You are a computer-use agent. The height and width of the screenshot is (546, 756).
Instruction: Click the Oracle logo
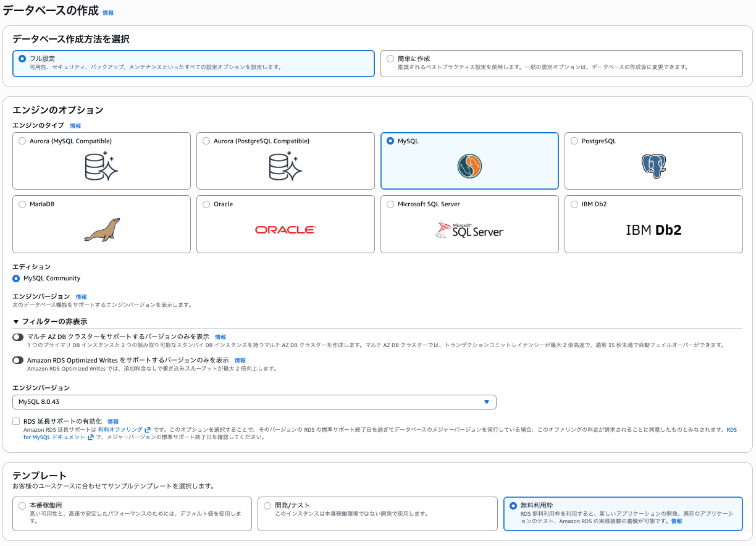pyautogui.click(x=285, y=230)
